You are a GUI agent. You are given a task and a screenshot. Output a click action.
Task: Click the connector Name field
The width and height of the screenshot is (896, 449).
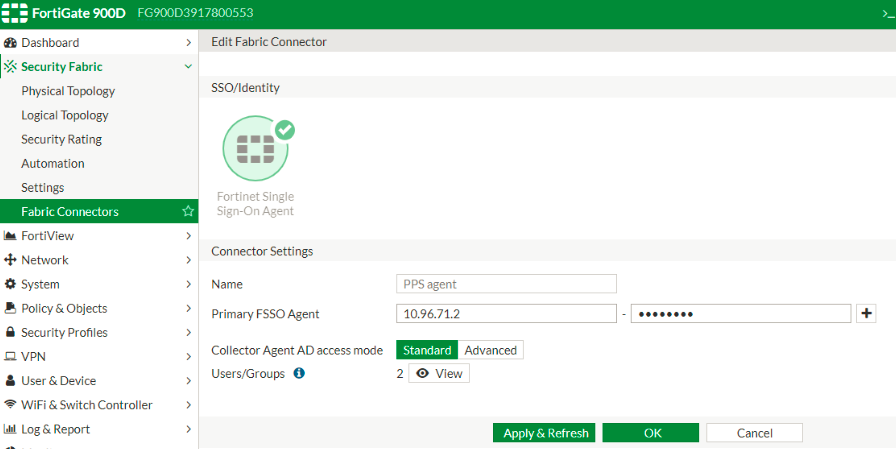coord(506,284)
